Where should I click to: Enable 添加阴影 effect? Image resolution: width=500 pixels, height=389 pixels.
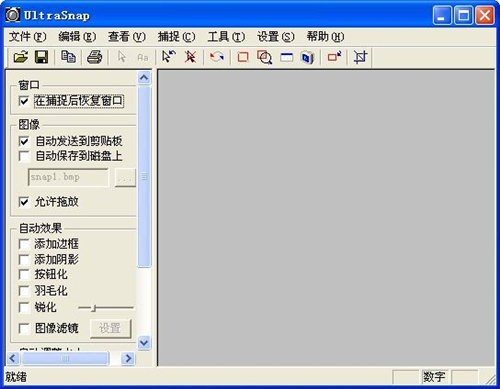24,259
